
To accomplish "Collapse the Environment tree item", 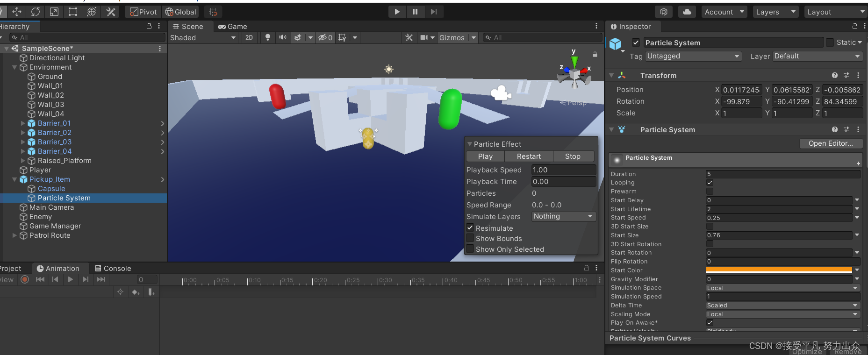I will [x=14, y=67].
